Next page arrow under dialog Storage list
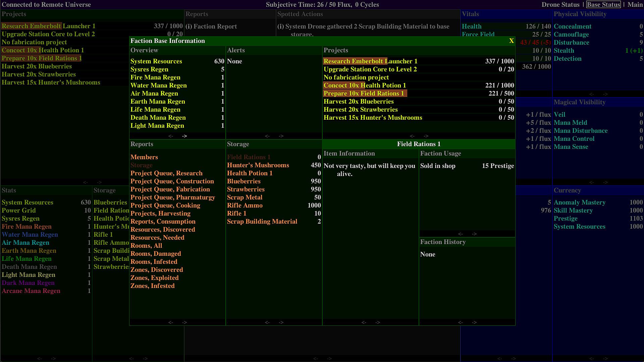Screen dimensions: 644x362 click(281, 322)
